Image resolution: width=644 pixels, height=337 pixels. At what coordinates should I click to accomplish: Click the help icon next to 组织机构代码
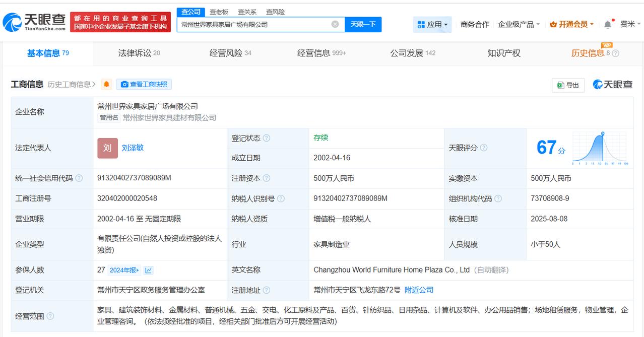pyautogui.click(x=498, y=198)
